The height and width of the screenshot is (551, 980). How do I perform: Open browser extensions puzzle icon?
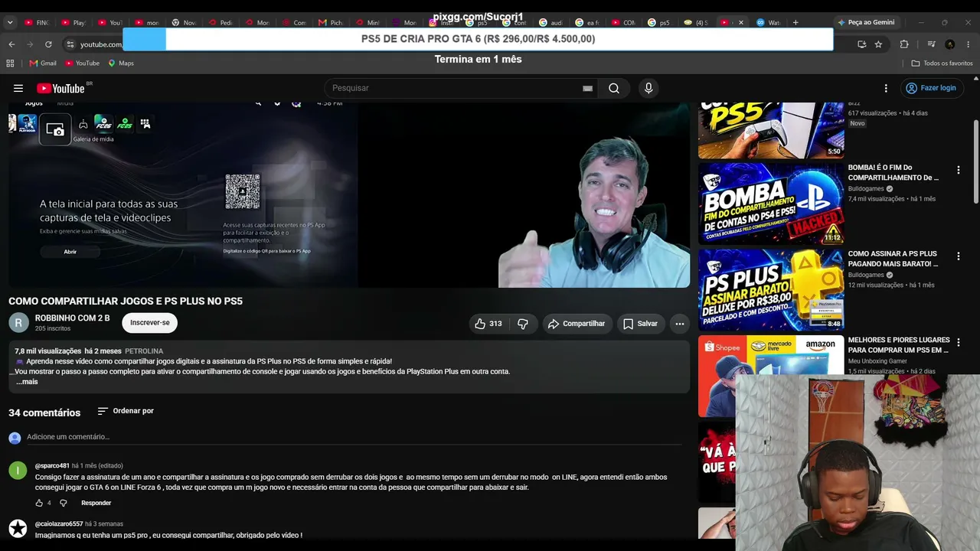904,44
